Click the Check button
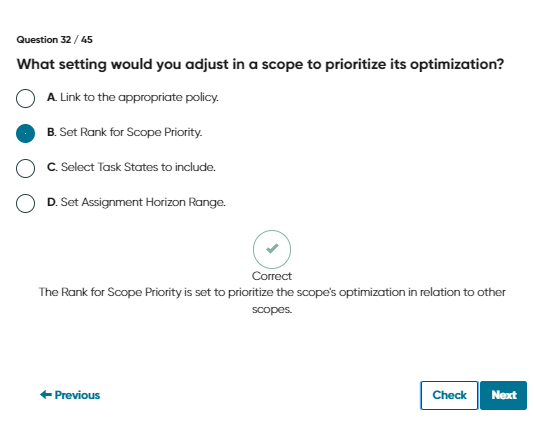The image size is (534, 422). (449, 395)
